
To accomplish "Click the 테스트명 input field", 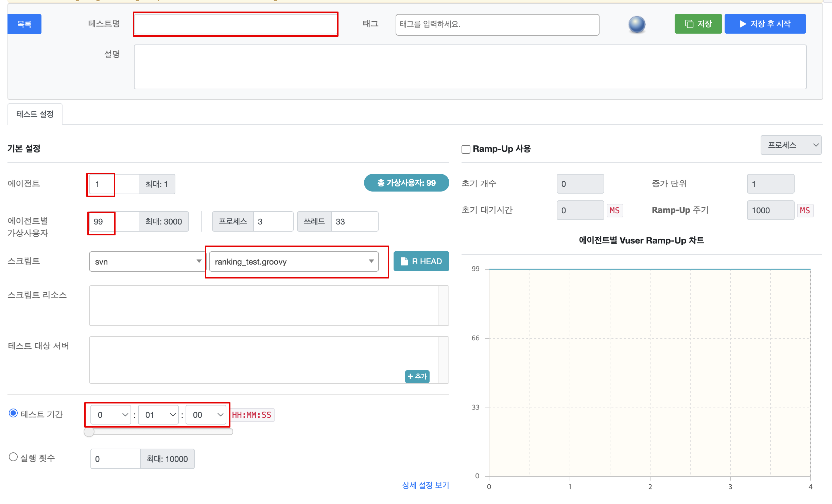I will click(x=236, y=24).
